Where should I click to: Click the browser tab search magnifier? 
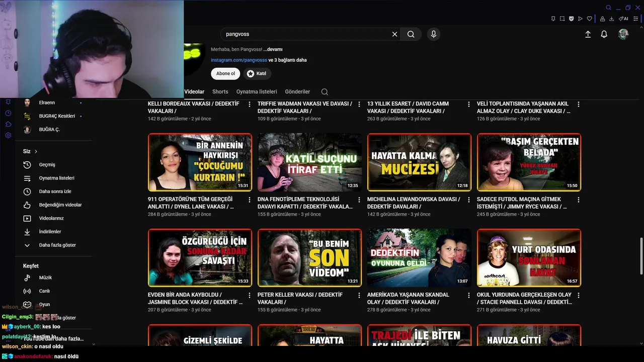608,8
